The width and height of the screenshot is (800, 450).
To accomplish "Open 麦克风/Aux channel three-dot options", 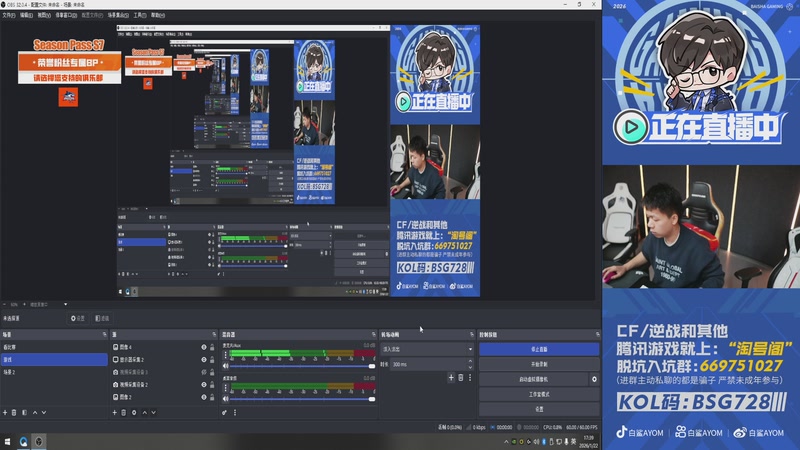I will coord(226,355).
